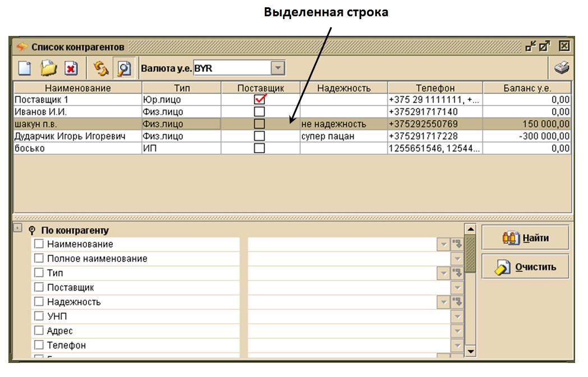Refresh the list with orange arrows icon
The width and height of the screenshot is (588, 377).
[101, 68]
